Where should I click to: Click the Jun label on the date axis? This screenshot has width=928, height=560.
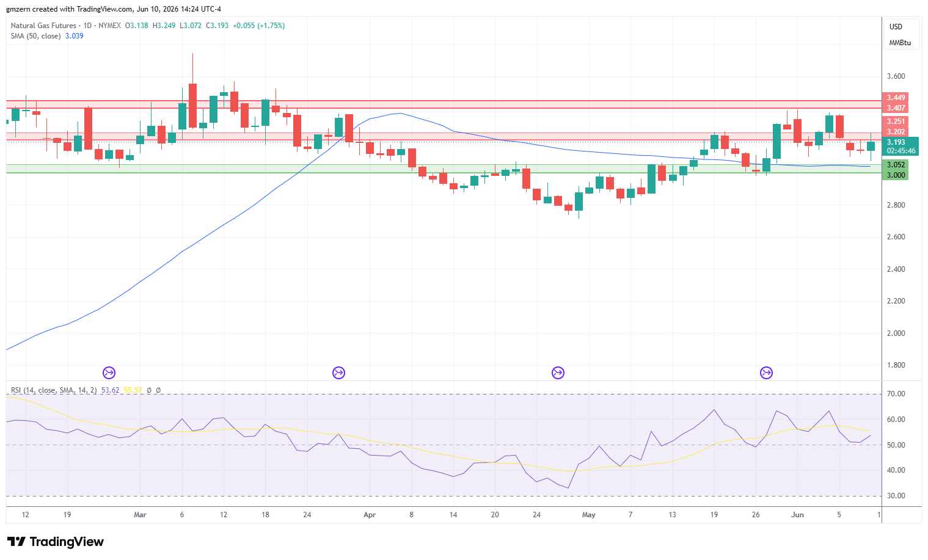click(797, 515)
